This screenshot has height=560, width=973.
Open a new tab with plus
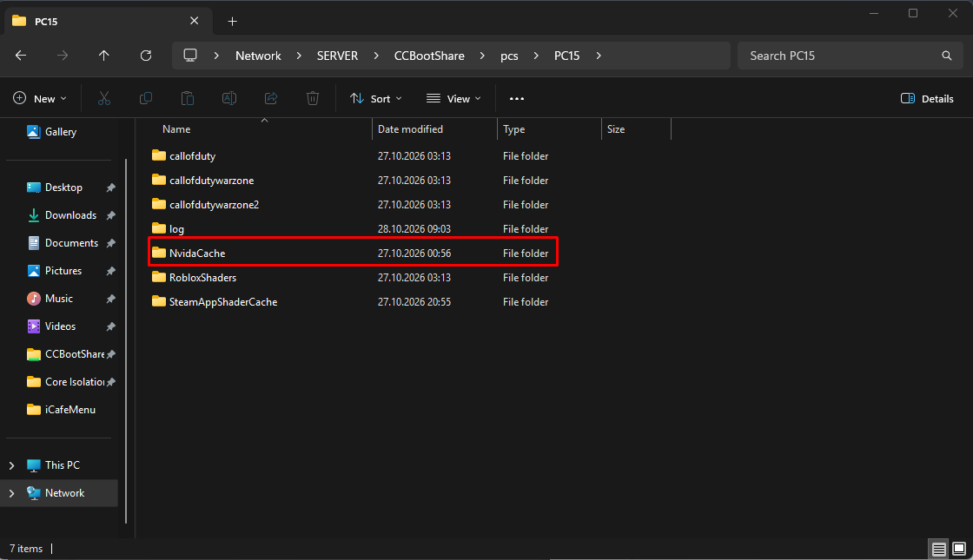pos(232,22)
